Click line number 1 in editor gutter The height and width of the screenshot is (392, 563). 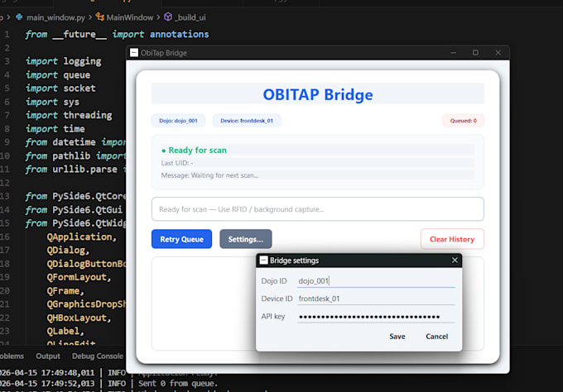(7, 35)
